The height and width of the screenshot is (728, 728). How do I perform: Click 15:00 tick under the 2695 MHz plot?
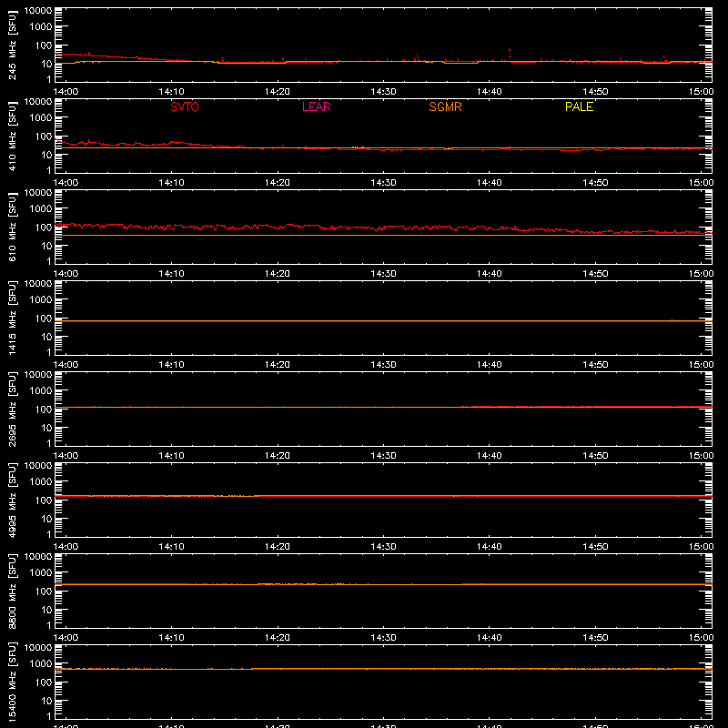tap(701, 456)
